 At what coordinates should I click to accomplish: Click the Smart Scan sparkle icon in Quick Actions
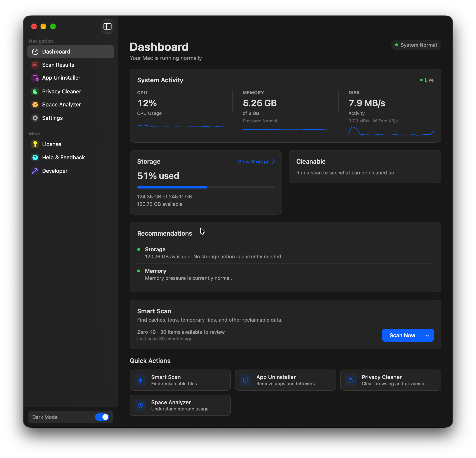140,380
